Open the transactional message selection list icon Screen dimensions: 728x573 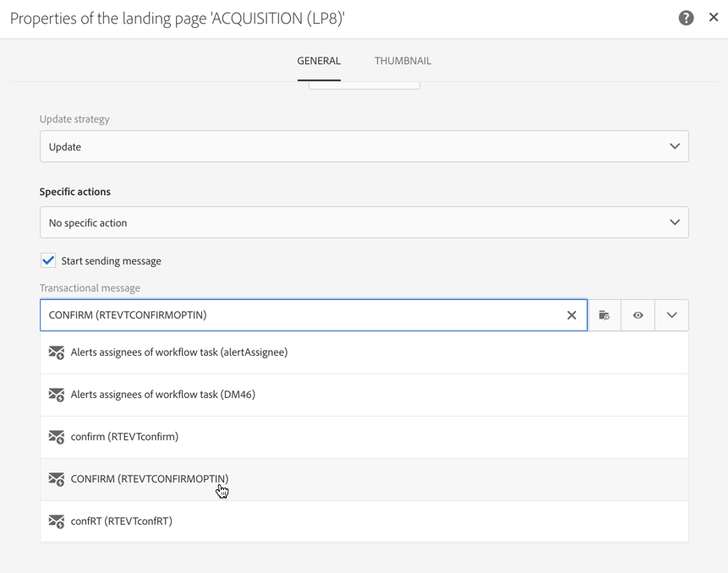604,315
